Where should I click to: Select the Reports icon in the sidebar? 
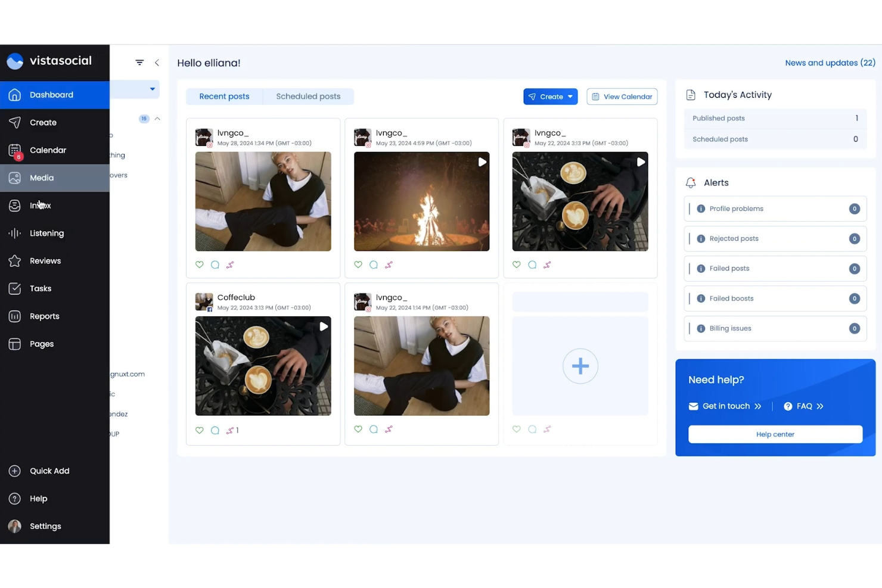[14, 316]
